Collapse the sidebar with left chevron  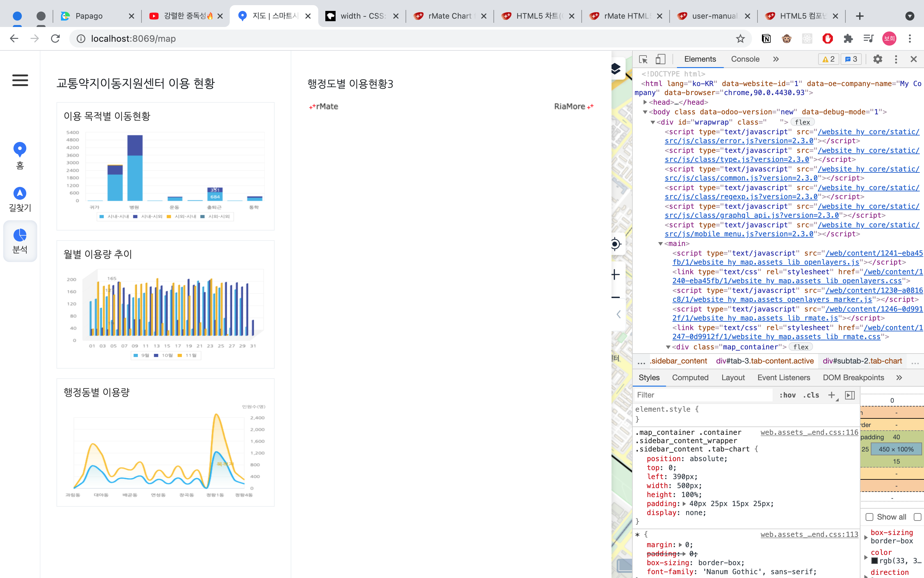(x=619, y=314)
